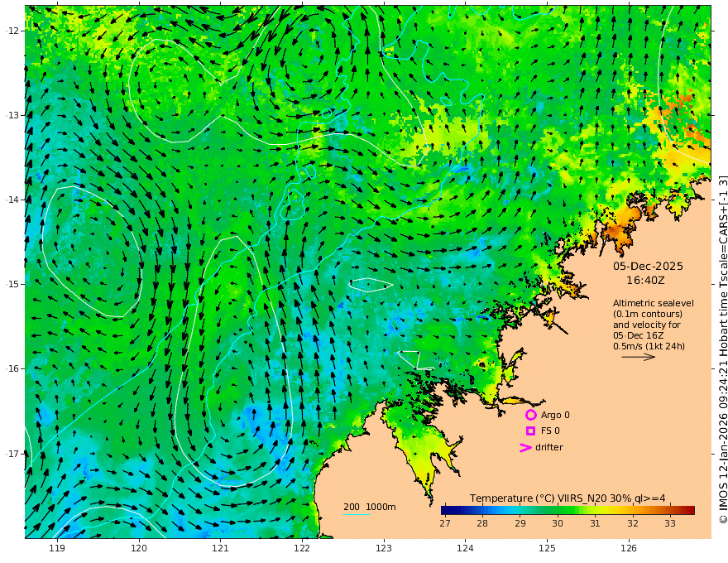The height and width of the screenshot is (563, 728).
Task: Click the '(0.1m contours)' caption line
Action: point(648,314)
